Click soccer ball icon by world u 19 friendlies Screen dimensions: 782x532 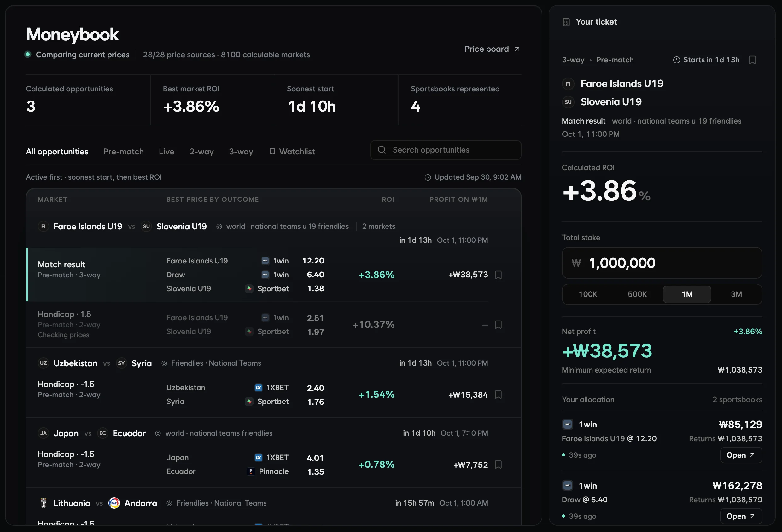click(219, 227)
